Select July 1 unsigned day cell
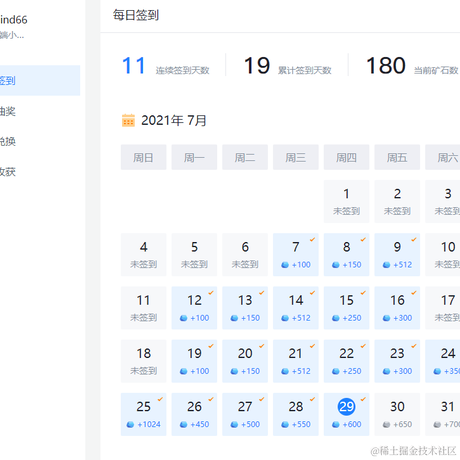460x460 pixels. (346, 201)
